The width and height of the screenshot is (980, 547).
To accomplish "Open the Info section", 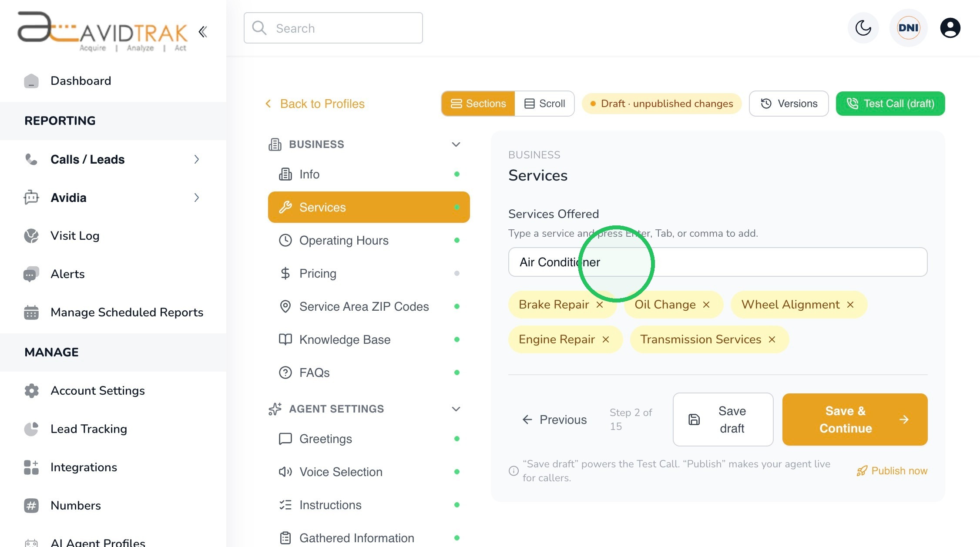I will (369, 174).
